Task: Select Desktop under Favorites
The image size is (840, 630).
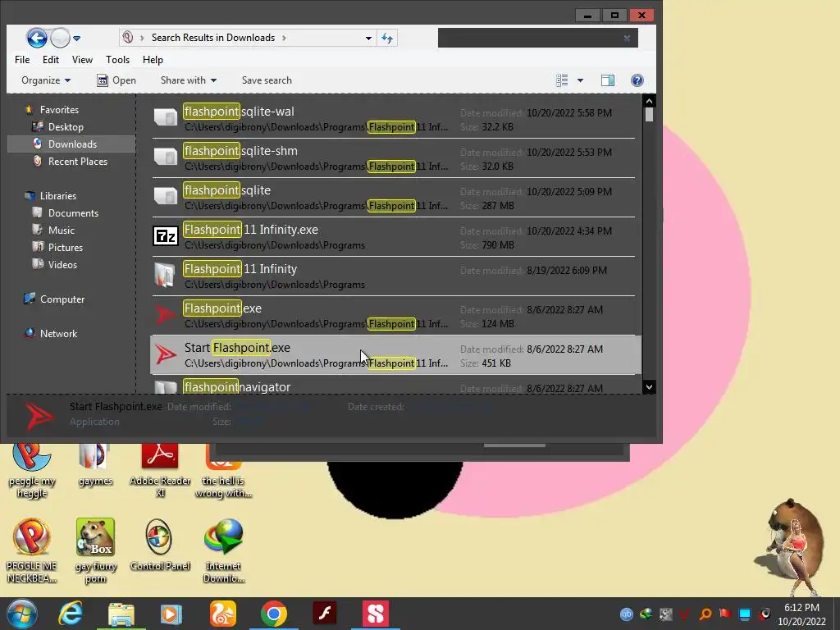Action: [66, 127]
